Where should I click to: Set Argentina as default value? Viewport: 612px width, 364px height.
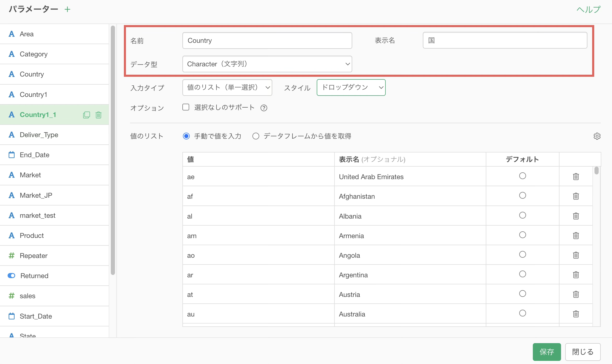[523, 274]
